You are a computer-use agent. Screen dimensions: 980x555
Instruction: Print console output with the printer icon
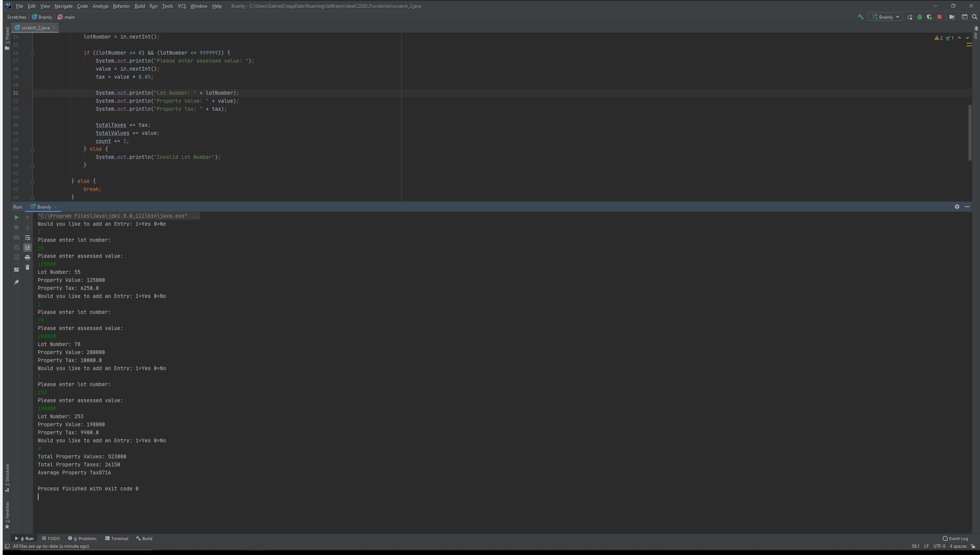[x=27, y=257]
